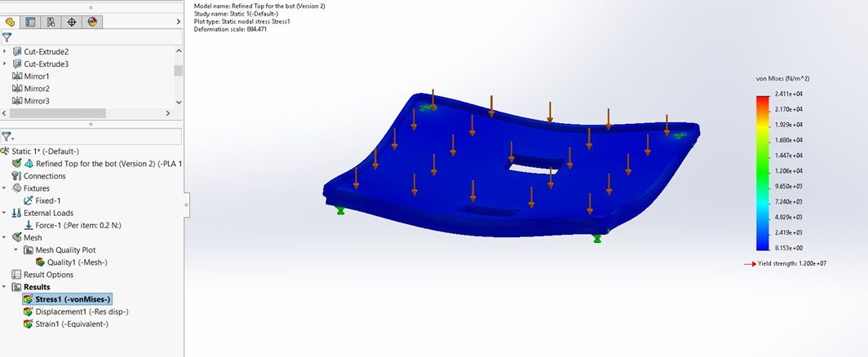
Task: Click the Strain1 plot icon
Action: coord(29,324)
